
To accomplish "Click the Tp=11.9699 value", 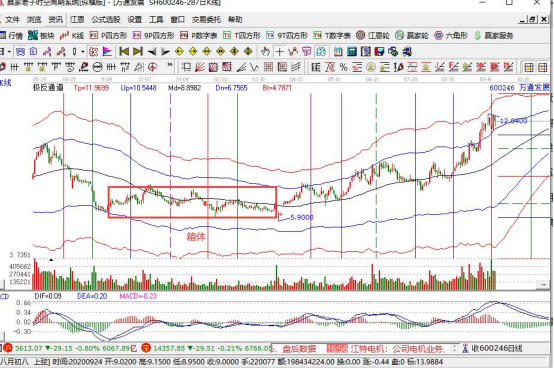I will coord(92,87).
